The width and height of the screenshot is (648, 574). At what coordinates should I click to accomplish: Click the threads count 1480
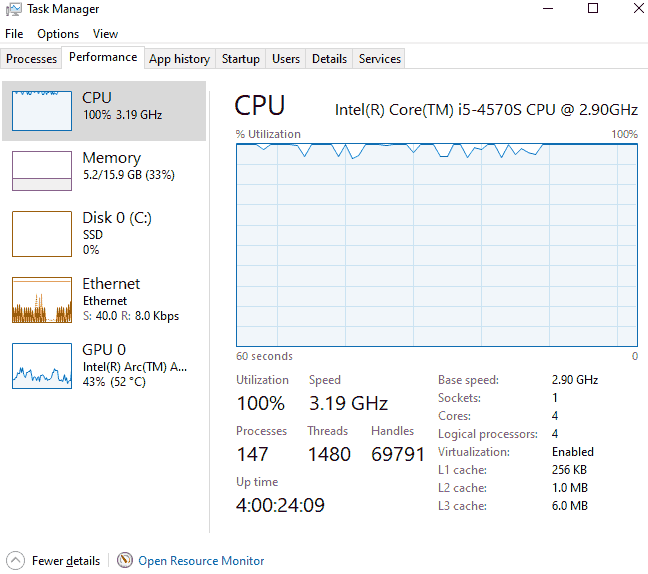coord(329,454)
